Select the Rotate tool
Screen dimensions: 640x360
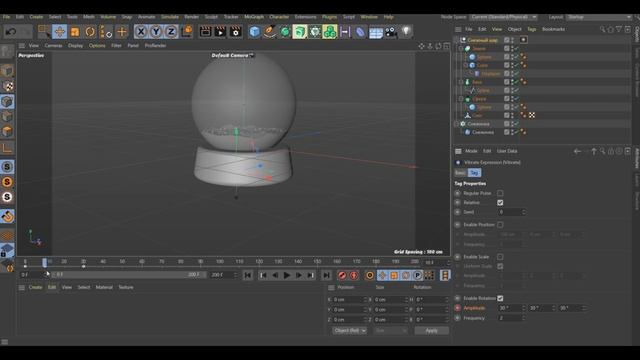(90, 31)
